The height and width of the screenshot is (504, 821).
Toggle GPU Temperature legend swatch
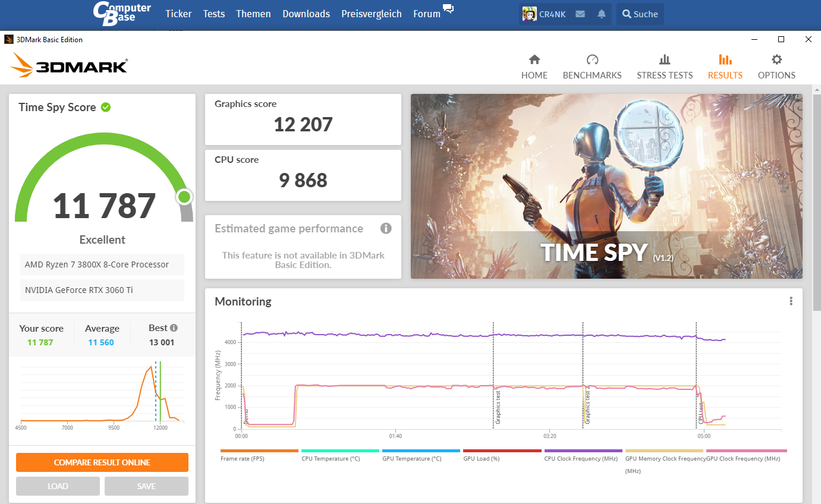pos(421,451)
